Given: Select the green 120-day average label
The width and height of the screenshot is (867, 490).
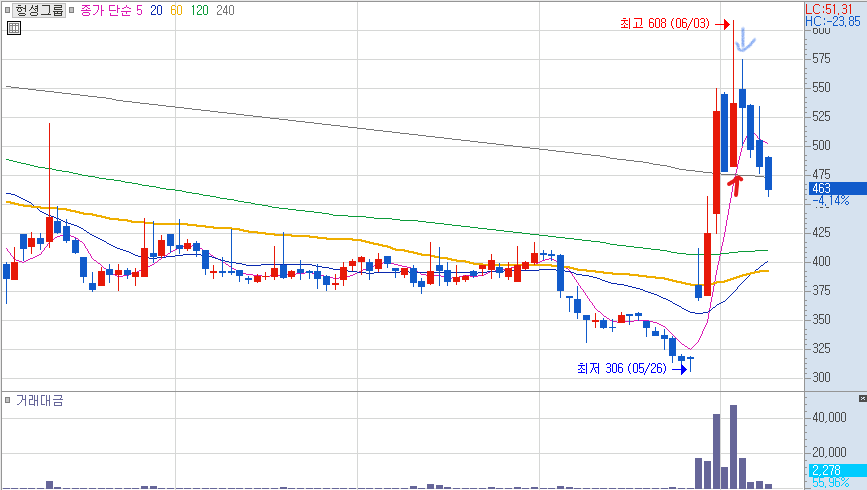Looking at the screenshot, I should (200, 11).
